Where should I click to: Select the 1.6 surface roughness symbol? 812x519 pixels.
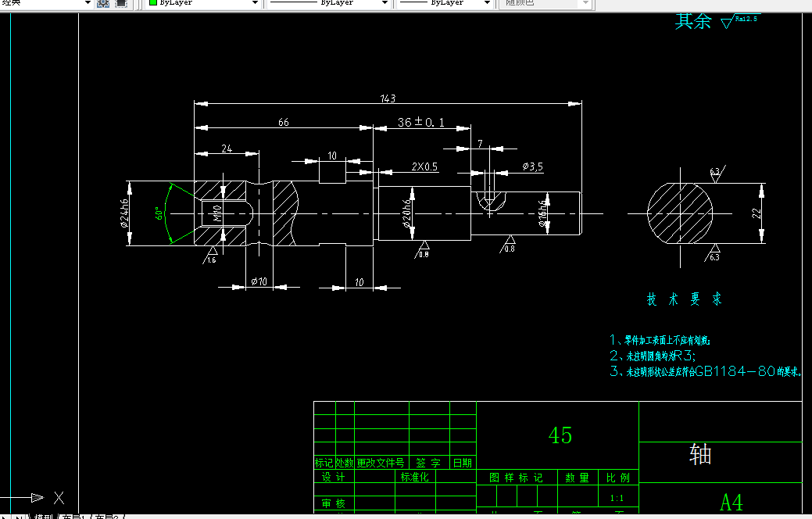(x=210, y=256)
